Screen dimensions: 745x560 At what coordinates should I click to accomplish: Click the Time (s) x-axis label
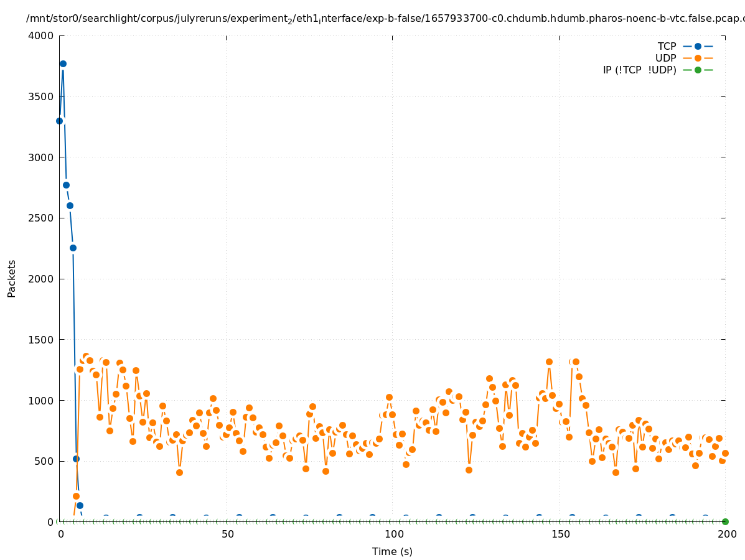[x=392, y=551]
